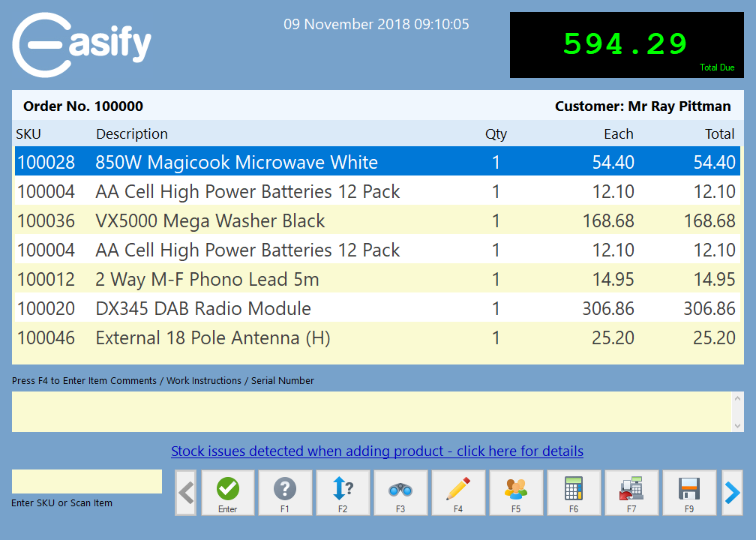The image size is (756, 540).
Task: Save the order with F9 floppy disk
Action: [689, 492]
